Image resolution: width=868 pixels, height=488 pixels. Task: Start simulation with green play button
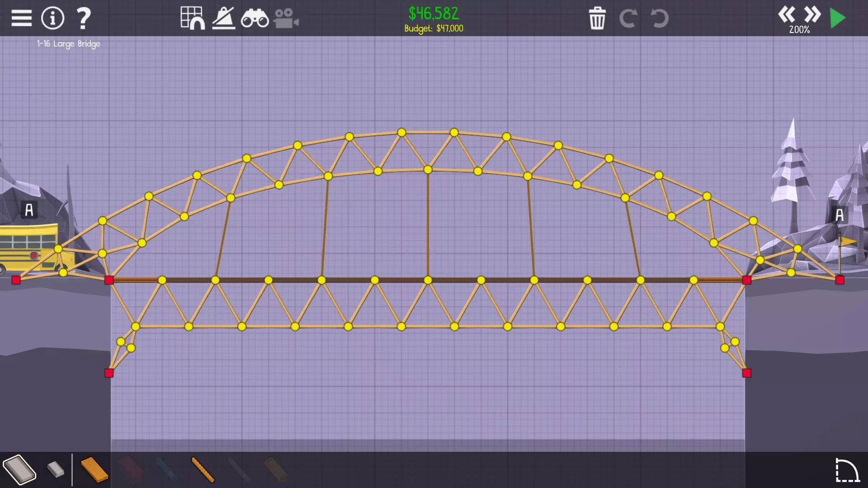tap(838, 18)
